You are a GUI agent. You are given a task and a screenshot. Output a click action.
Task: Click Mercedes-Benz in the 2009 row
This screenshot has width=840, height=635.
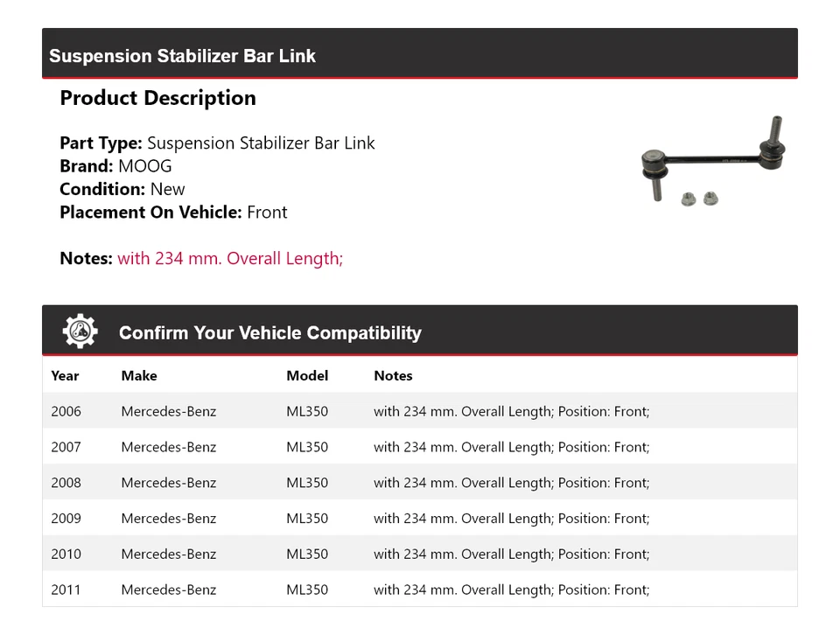tap(169, 519)
